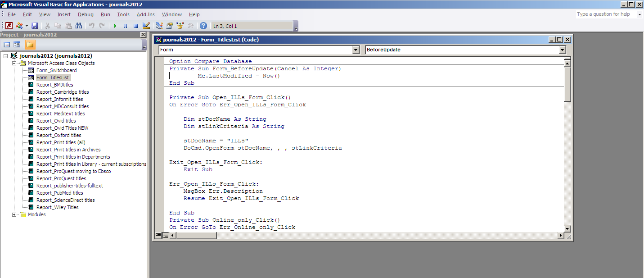This screenshot has height=278, width=644.
Task: Click the Help question mark icon
Action: 203,26
